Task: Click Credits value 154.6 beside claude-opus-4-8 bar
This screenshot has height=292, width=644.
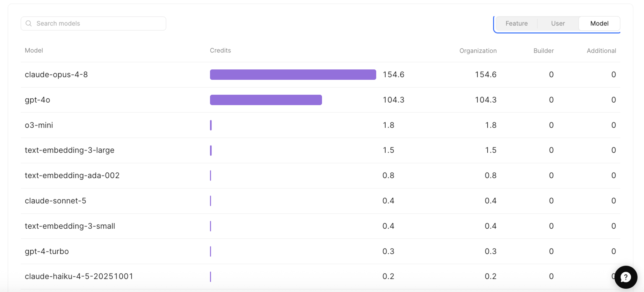Action: tap(394, 74)
